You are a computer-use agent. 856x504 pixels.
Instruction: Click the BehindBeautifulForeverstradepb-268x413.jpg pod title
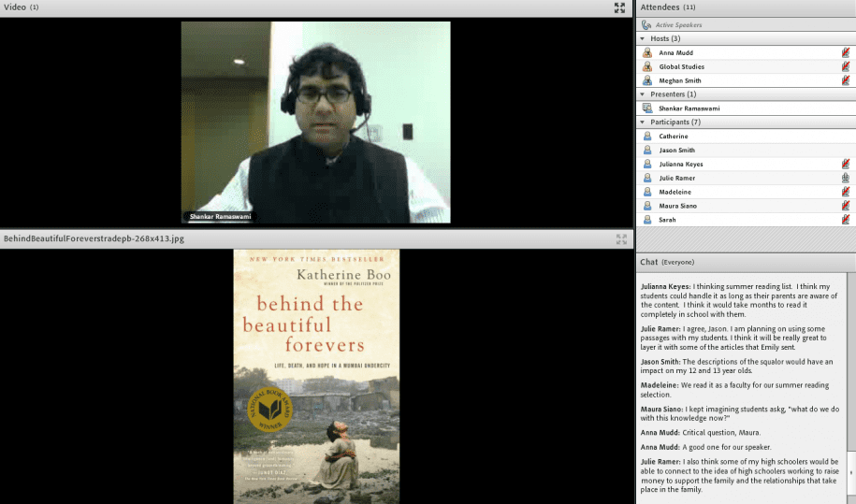click(x=94, y=238)
